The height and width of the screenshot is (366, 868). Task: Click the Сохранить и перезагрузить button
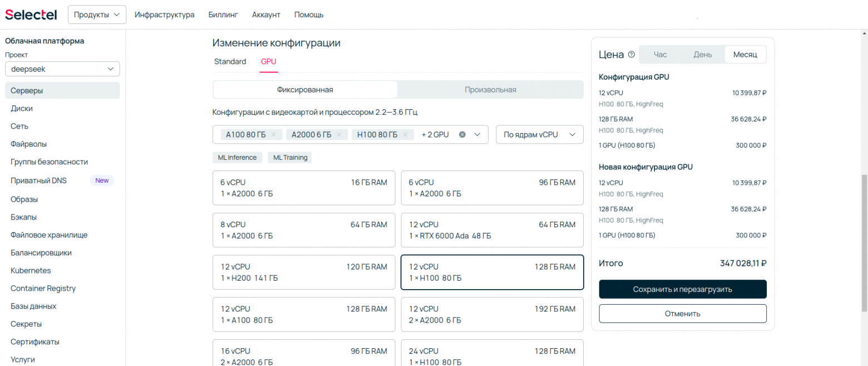(x=682, y=289)
